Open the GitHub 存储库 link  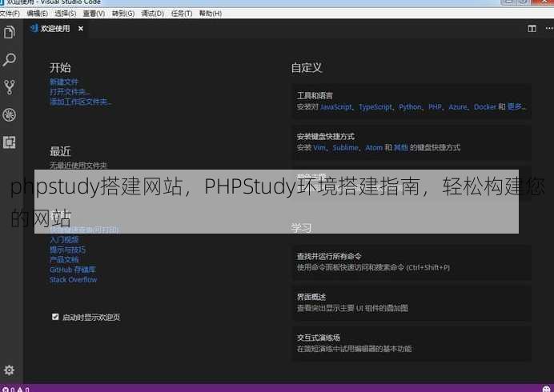coord(73,270)
